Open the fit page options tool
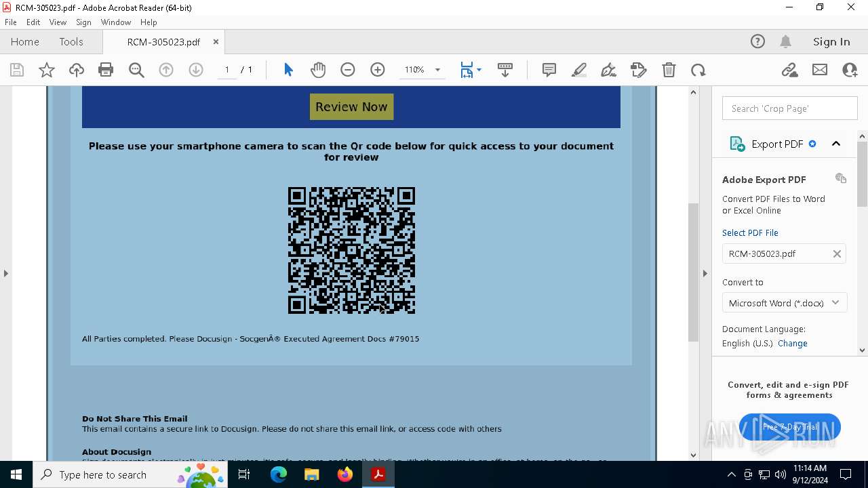868x488 pixels. point(471,70)
